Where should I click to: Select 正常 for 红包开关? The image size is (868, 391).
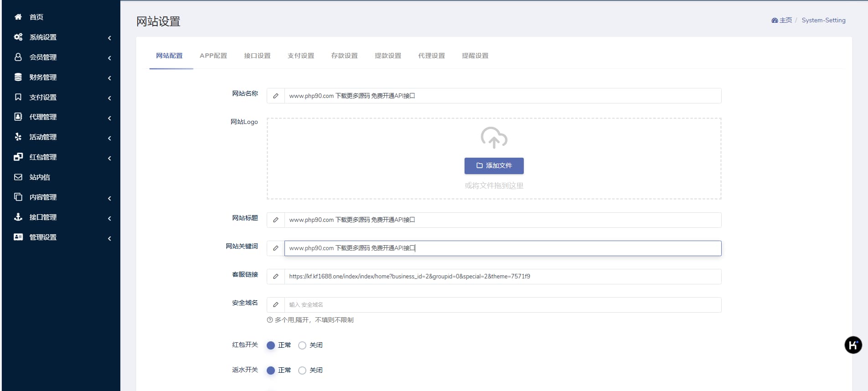[x=271, y=345]
